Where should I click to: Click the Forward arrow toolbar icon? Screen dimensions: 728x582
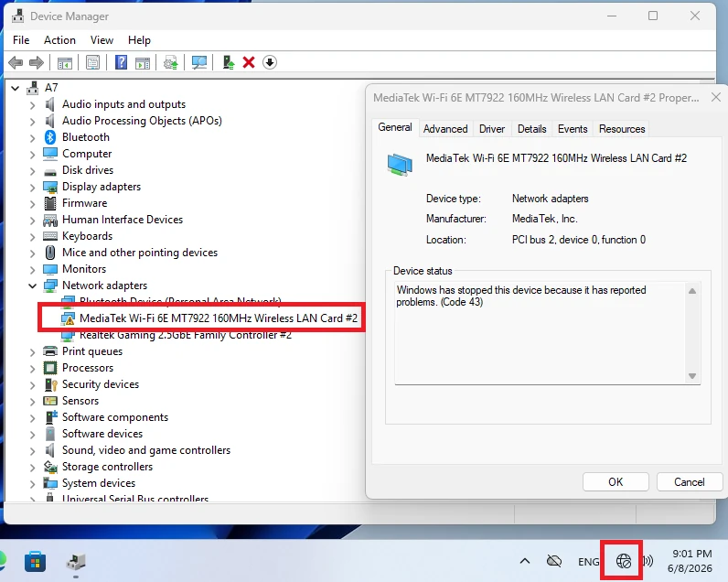coord(37,62)
